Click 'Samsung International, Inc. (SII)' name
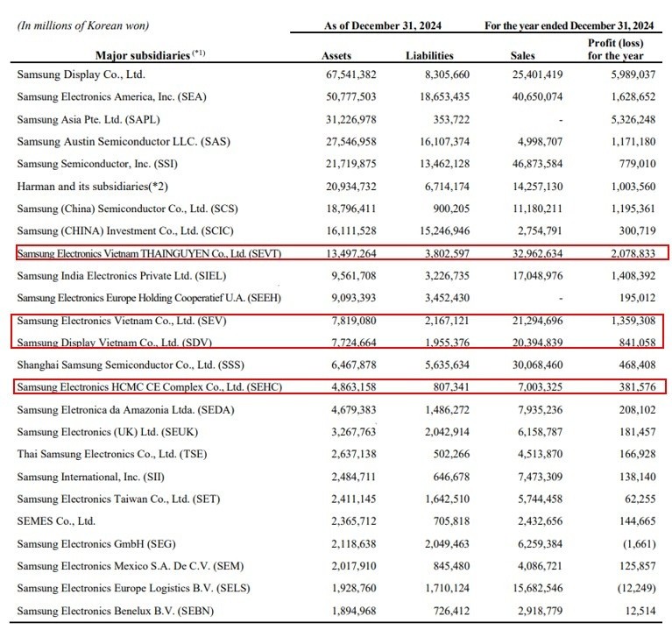Screen dimensions: 672x630 pyautogui.click(x=91, y=477)
